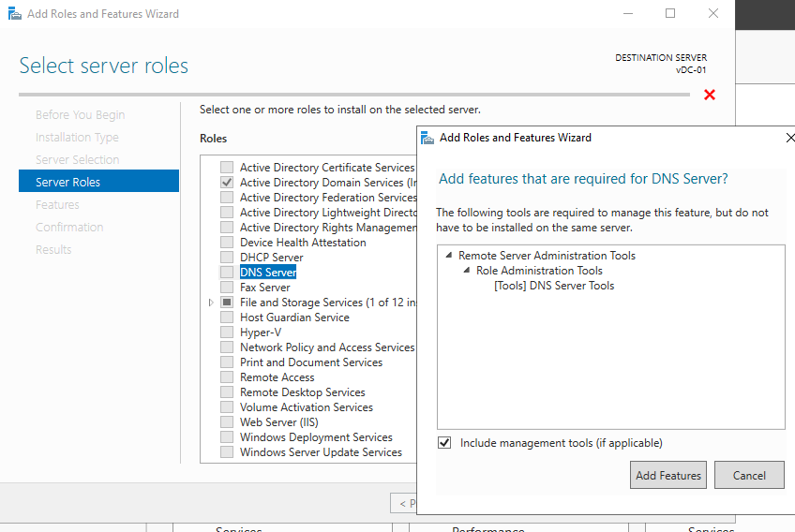
Task: Go to Features step
Action: (57, 205)
